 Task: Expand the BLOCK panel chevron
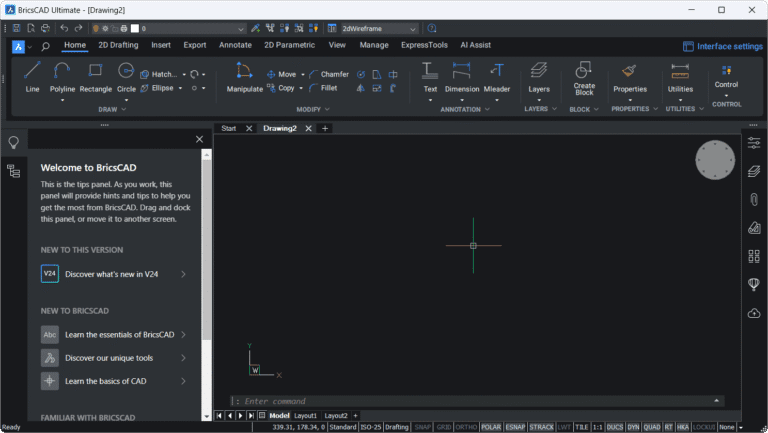point(596,109)
